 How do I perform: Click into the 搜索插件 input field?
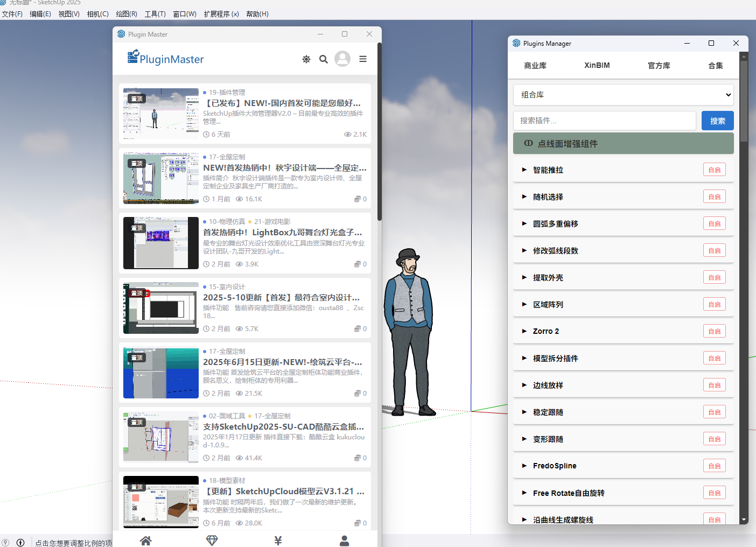click(x=604, y=121)
